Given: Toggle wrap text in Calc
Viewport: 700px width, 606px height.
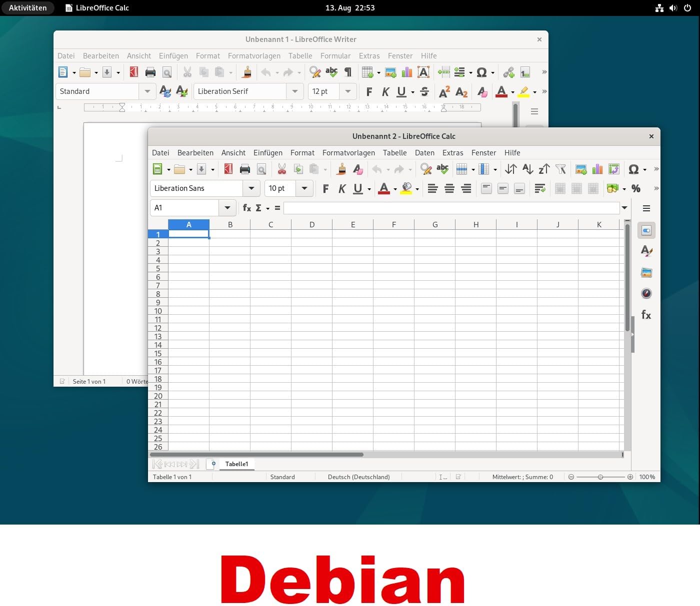Looking at the screenshot, I should 539,188.
